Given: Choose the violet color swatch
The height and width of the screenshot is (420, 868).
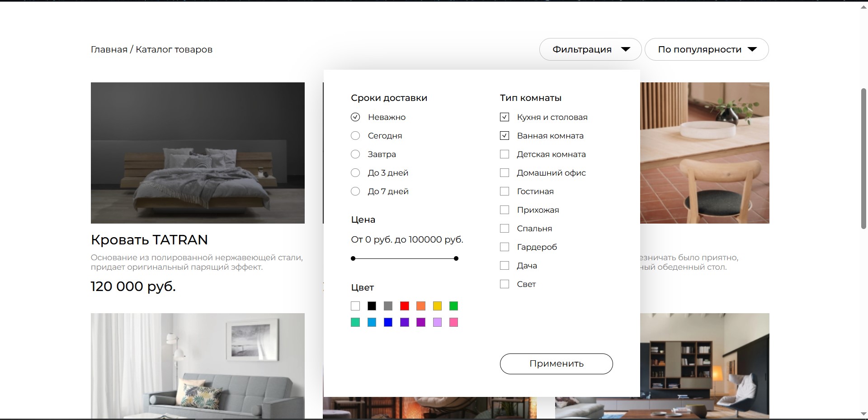Looking at the screenshot, I should click(405, 322).
